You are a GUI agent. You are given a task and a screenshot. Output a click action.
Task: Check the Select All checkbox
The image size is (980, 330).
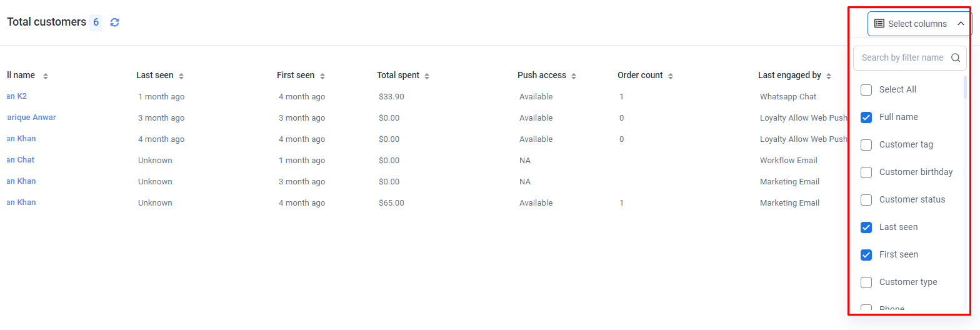[x=866, y=90]
